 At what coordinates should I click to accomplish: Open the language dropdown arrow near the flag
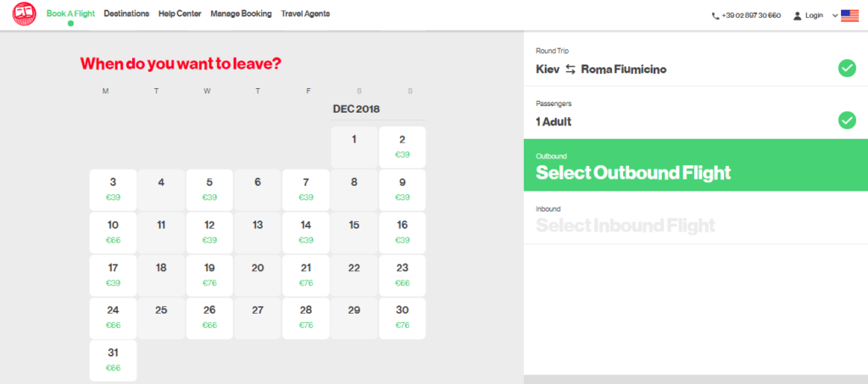click(x=835, y=15)
